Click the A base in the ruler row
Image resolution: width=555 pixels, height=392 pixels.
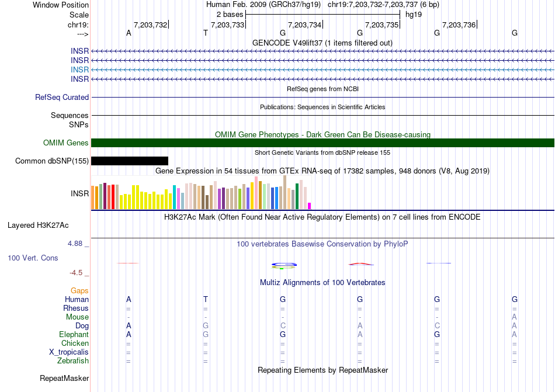[129, 33]
